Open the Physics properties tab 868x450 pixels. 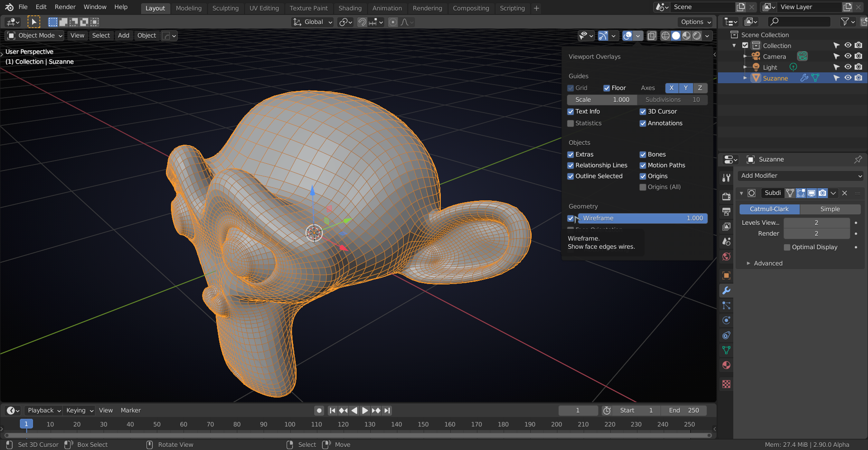(726, 321)
